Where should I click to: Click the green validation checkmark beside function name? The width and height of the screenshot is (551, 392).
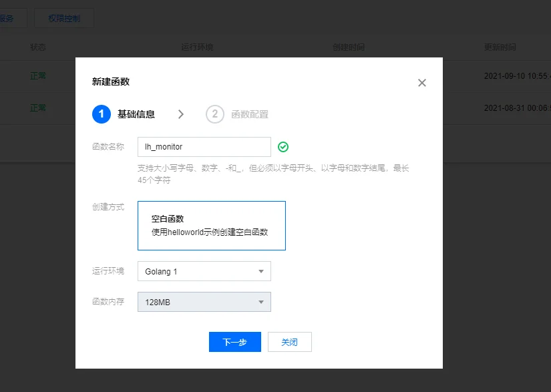283,147
